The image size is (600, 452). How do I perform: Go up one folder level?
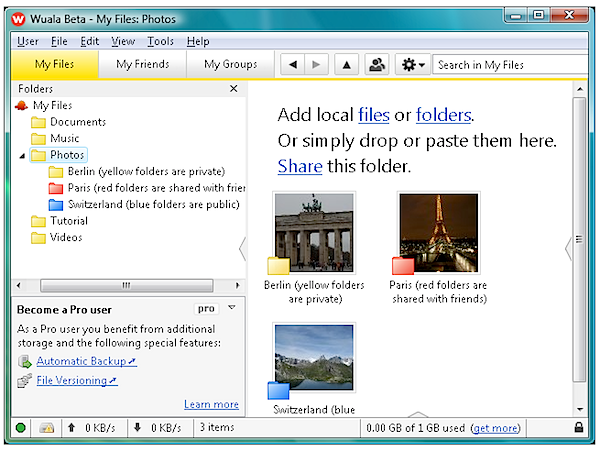click(347, 64)
